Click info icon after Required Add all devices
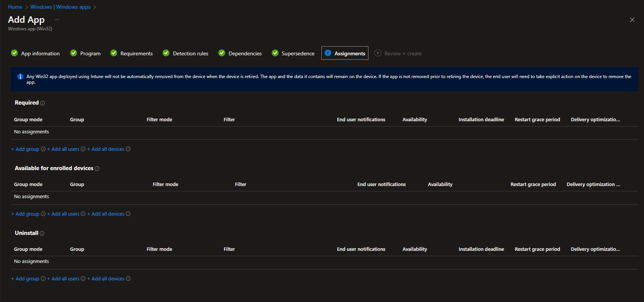Viewport: 644px width, 302px height. (x=128, y=149)
